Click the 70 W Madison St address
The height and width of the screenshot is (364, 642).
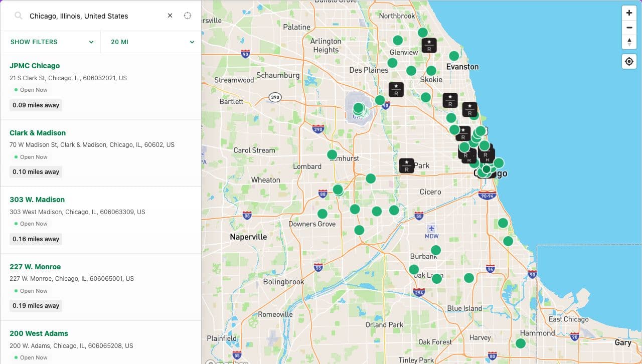tap(92, 145)
